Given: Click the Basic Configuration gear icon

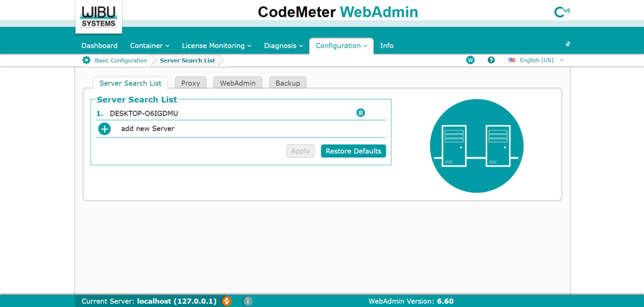Looking at the screenshot, I should pyautogui.click(x=87, y=60).
